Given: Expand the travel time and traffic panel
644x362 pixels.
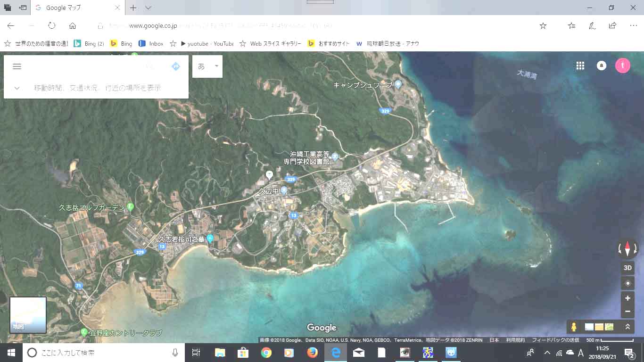Looking at the screenshot, I should pyautogui.click(x=17, y=88).
